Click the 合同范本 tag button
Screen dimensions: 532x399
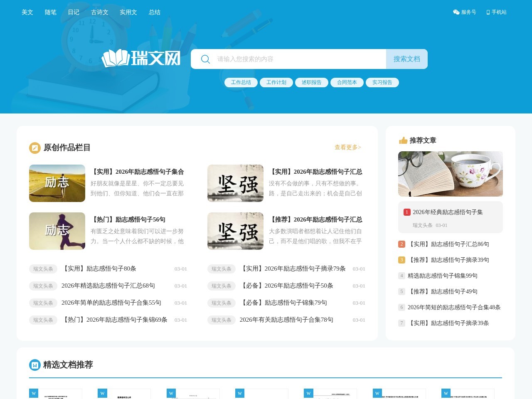(347, 82)
